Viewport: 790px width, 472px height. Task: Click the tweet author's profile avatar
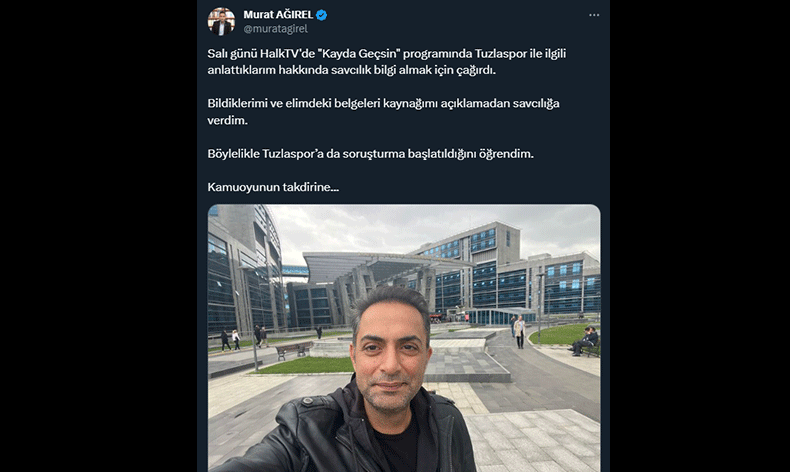click(x=221, y=21)
